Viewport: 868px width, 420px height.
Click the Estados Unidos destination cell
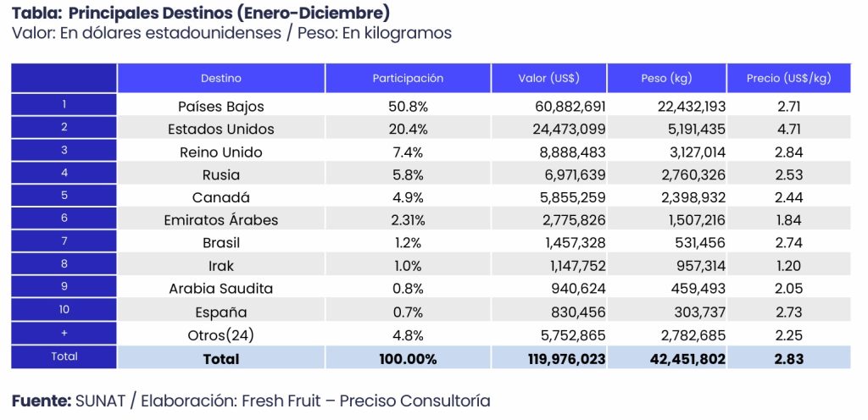click(x=221, y=130)
